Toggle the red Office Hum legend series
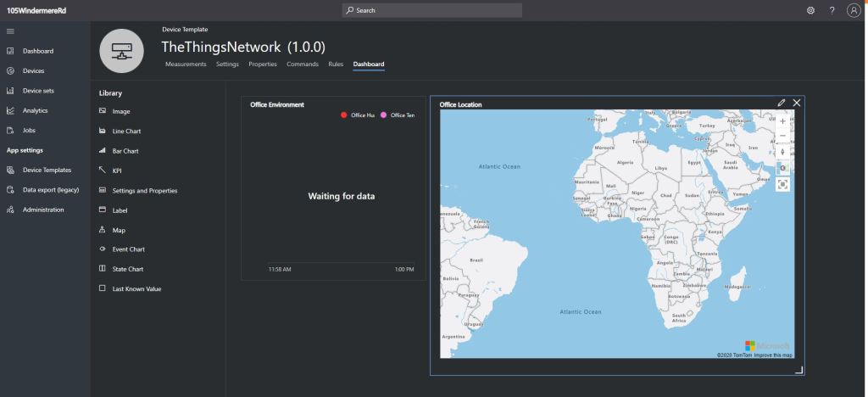Viewport: 868px width, 397px height. (358, 115)
